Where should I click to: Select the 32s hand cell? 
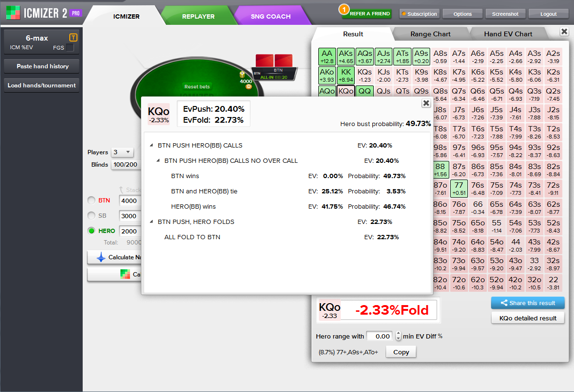(x=553, y=264)
